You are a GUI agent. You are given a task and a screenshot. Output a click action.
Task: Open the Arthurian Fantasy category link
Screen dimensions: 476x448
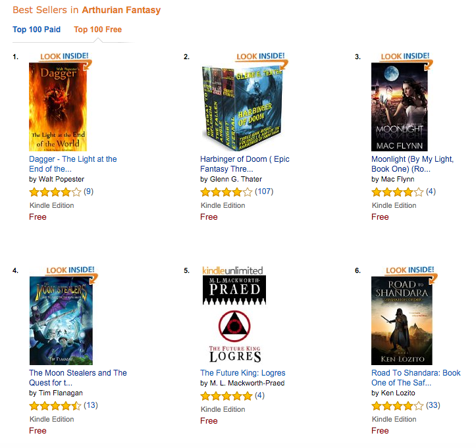[121, 10]
